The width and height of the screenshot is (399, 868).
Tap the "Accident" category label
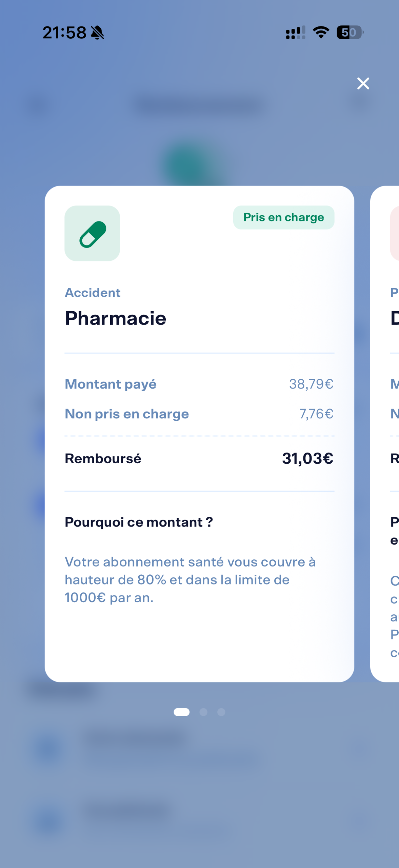[93, 293]
